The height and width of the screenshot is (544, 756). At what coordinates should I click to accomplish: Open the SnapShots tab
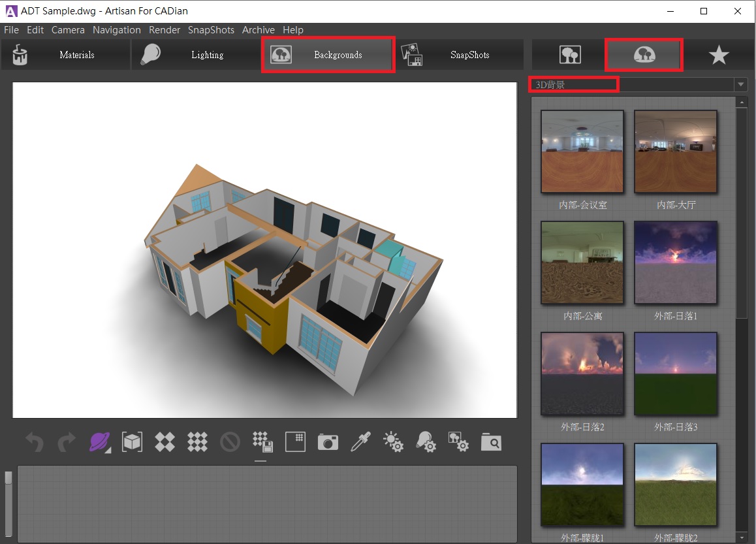pos(460,56)
